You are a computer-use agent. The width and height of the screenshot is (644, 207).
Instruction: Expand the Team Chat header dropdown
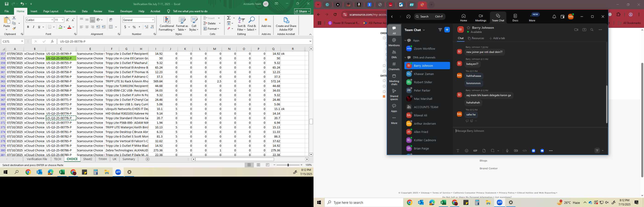coord(424,30)
